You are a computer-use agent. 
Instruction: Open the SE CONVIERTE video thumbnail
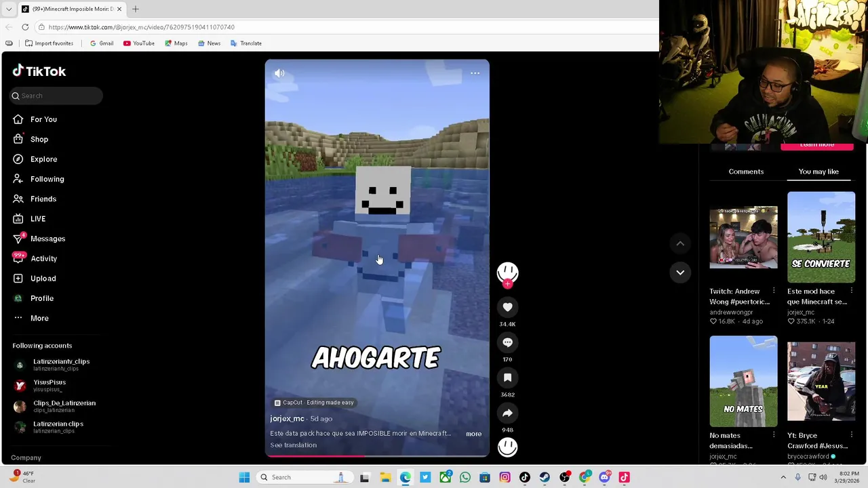[x=821, y=237]
